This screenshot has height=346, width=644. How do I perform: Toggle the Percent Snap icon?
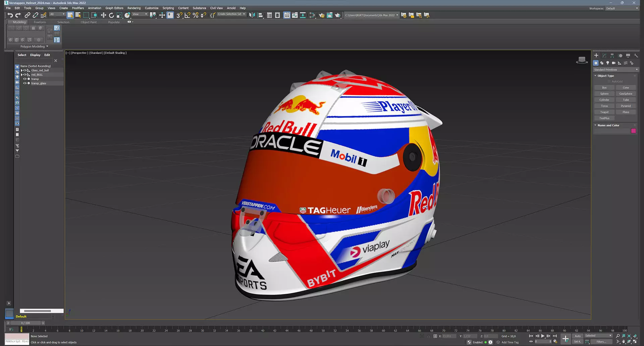click(x=196, y=15)
